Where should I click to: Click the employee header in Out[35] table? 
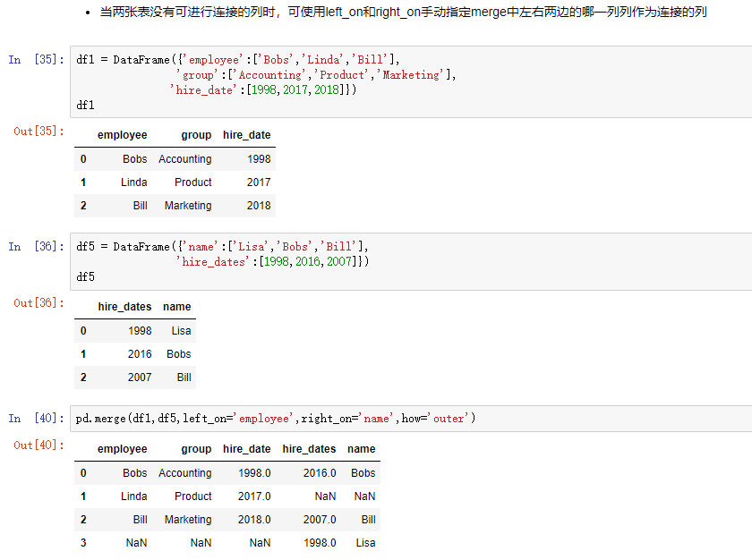(x=123, y=135)
